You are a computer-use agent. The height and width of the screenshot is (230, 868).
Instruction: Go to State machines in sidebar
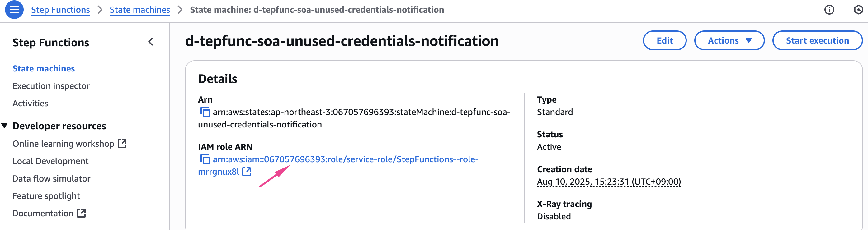pos(44,69)
